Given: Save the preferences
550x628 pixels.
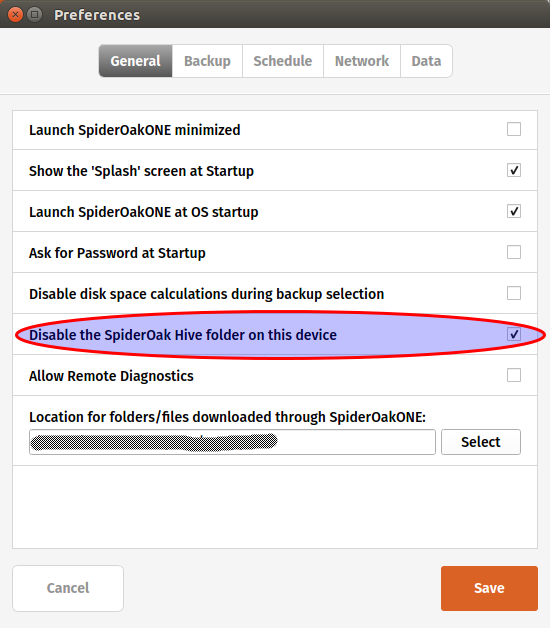Looking at the screenshot, I should coord(489,588).
